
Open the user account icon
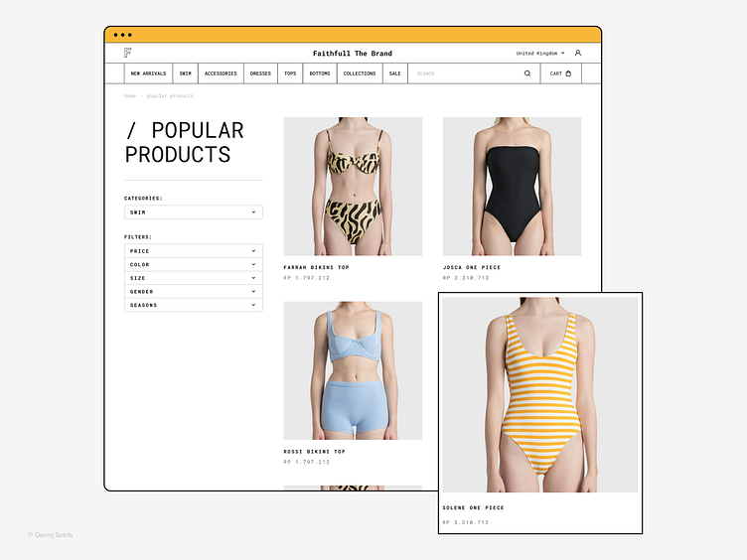tap(578, 53)
